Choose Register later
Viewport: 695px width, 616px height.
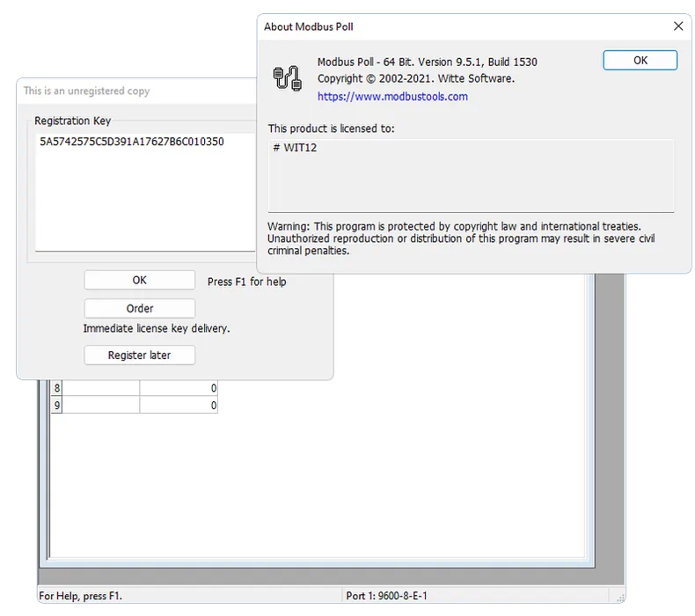coord(139,356)
